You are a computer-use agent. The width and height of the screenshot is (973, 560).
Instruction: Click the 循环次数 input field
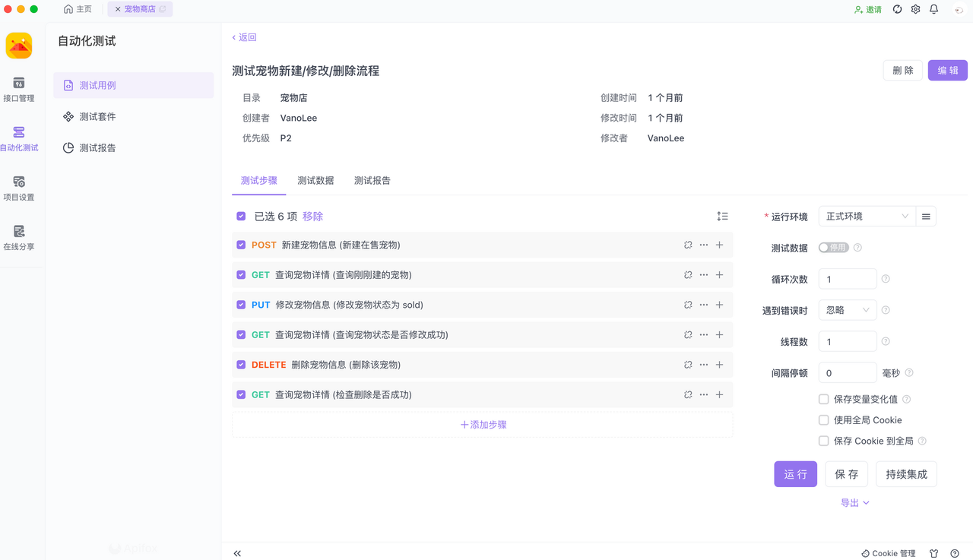point(847,278)
